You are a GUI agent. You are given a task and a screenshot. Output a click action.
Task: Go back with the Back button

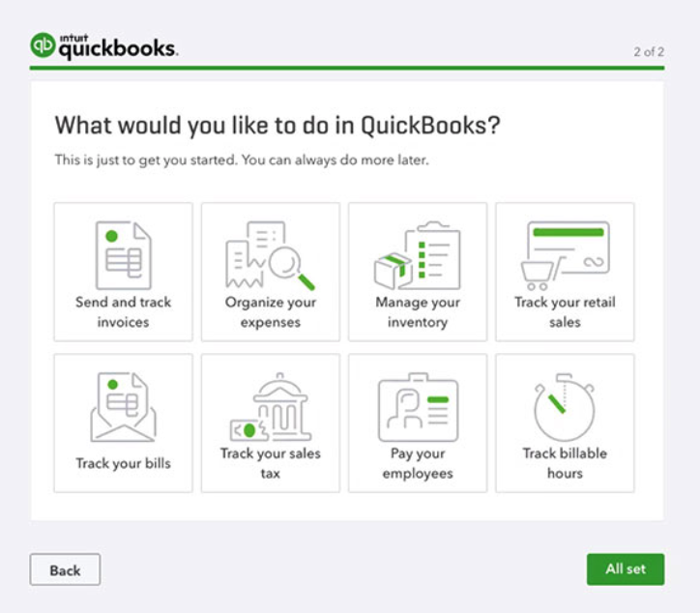click(x=65, y=569)
